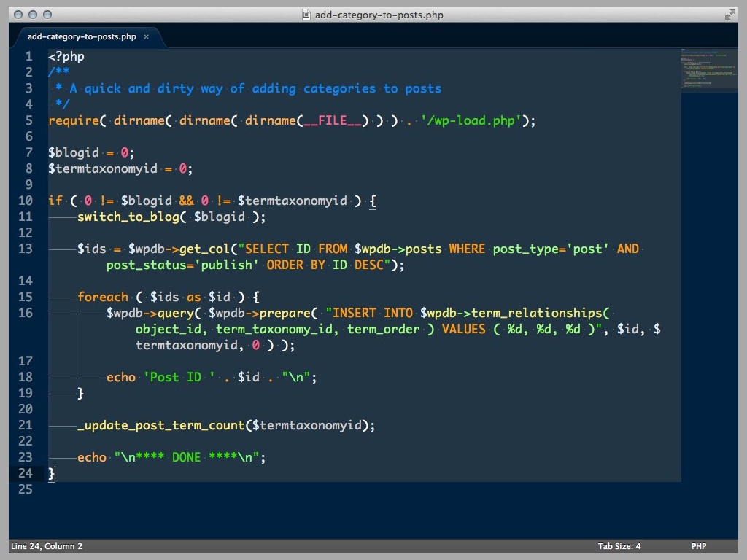Click the '/**' comment start on line 2
Image resolution: width=747 pixels, height=560 pixels.
(x=58, y=72)
